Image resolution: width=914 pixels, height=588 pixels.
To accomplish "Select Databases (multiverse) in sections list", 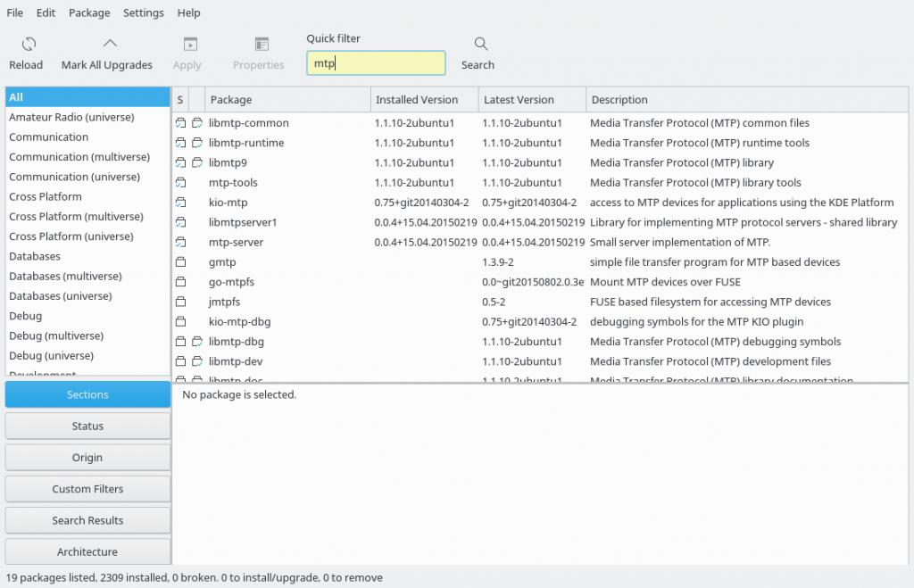I will [x=65, y=277].
